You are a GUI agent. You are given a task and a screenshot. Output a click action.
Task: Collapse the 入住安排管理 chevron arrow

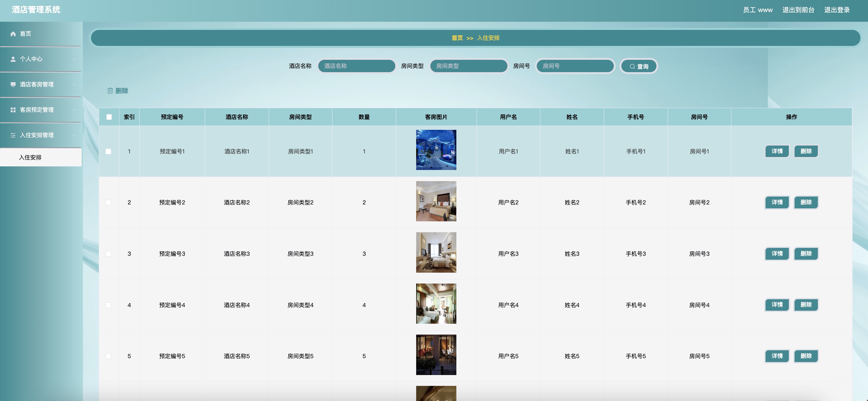coord(74,135)
